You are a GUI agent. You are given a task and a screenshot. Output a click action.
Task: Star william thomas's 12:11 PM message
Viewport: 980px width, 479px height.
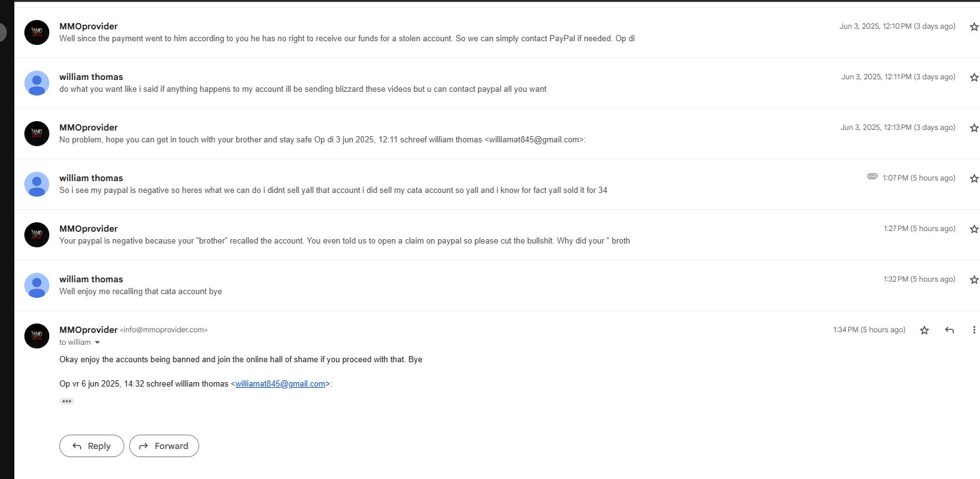pos(974,77)
